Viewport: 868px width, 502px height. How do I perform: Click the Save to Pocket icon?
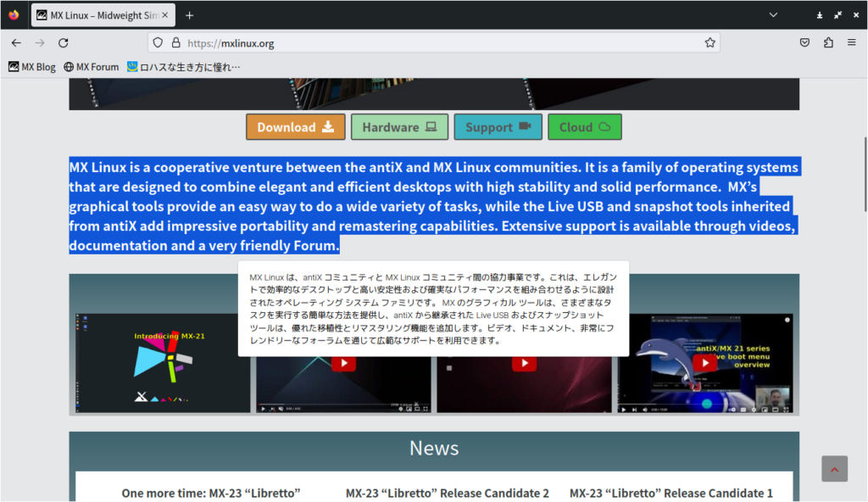point(805,42)
